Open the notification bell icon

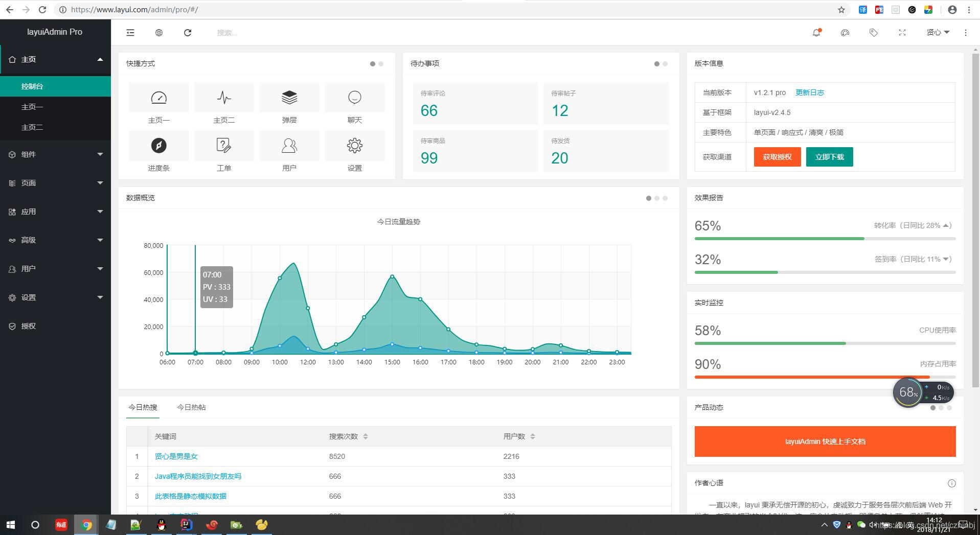point(816,33)
